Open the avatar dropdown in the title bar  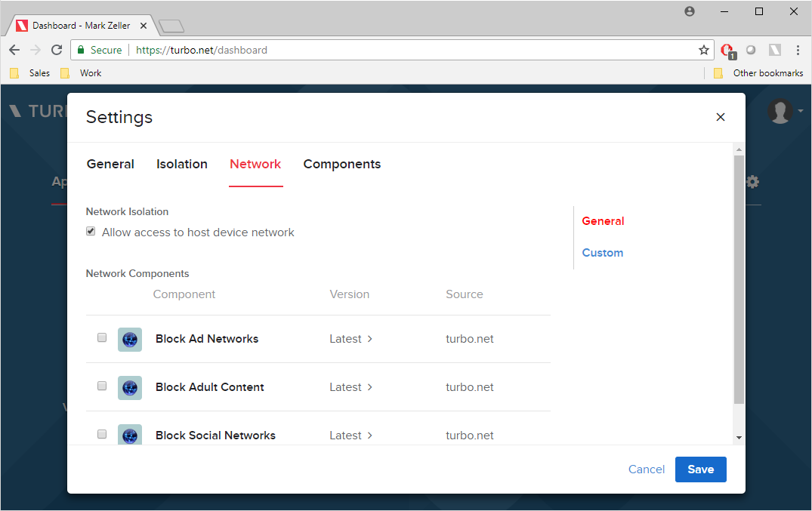click(x=690, y=11)
